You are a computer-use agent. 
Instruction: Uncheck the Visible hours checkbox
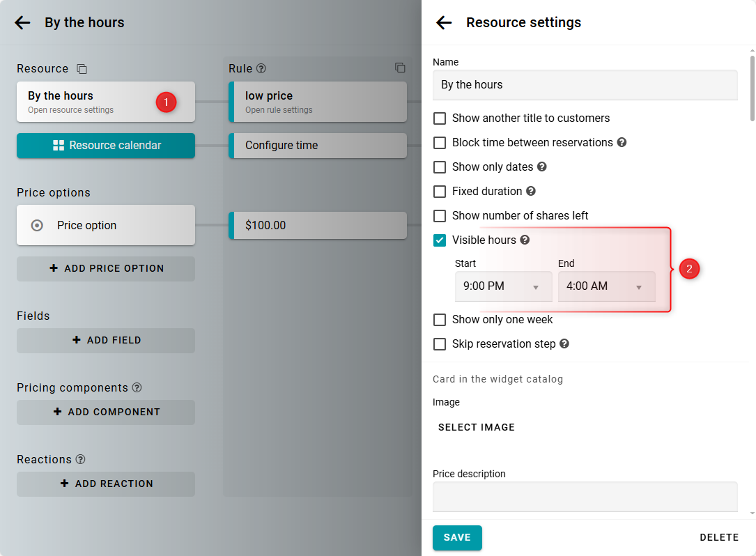(440, 240)
